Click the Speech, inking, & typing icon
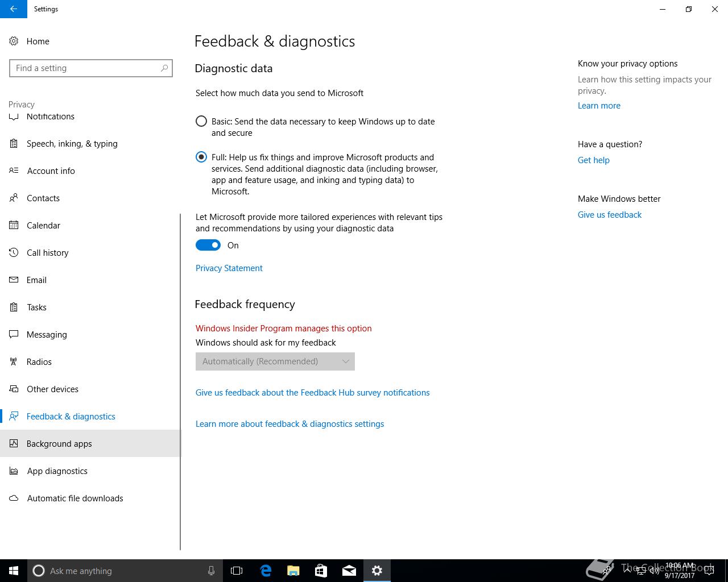728x582 pixels. click(14, 144)
